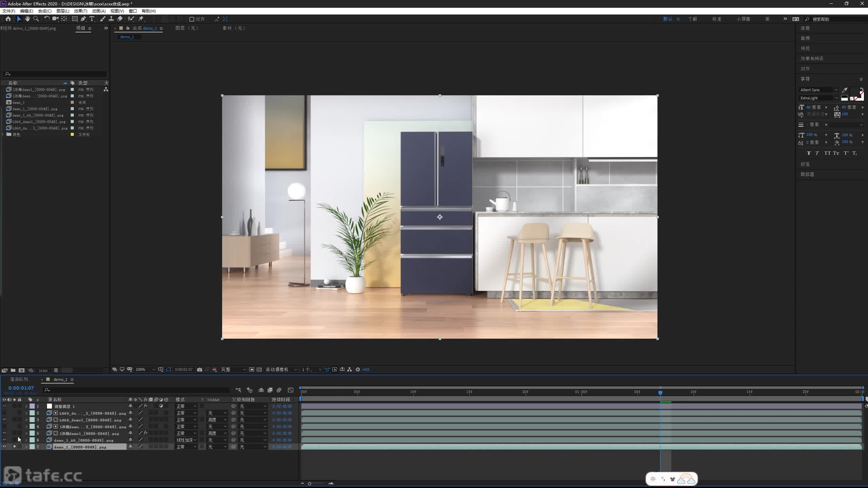Hide layer 1 adjustment layer eye
Viewport: 868px width, 488px height.
pyautogui.click(x=4, y=406)
